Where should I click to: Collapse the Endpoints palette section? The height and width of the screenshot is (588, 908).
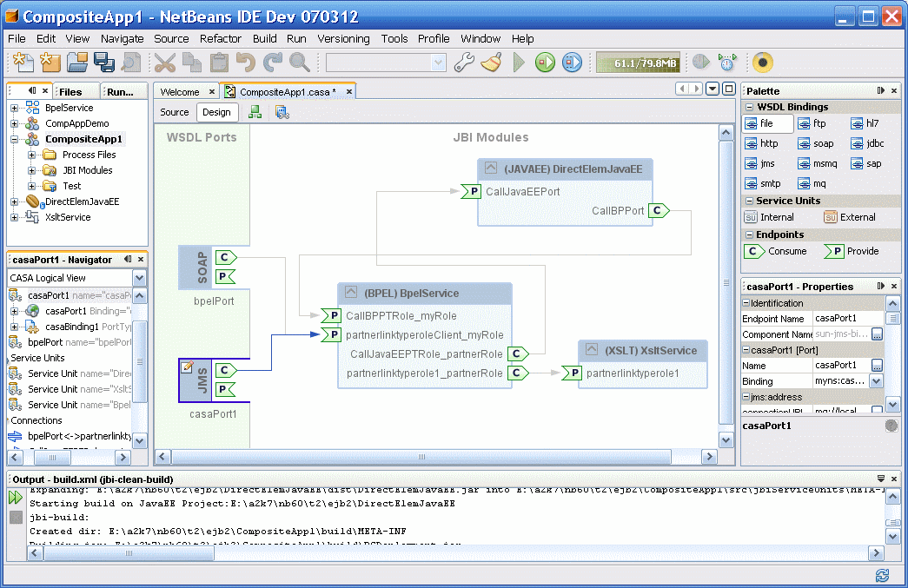[x=749, y=235]
